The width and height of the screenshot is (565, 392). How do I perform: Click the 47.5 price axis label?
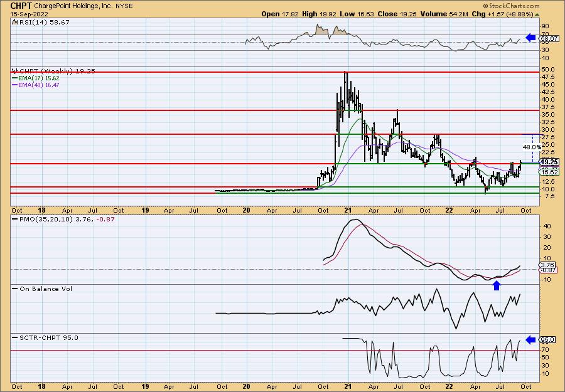pos(548,77)
